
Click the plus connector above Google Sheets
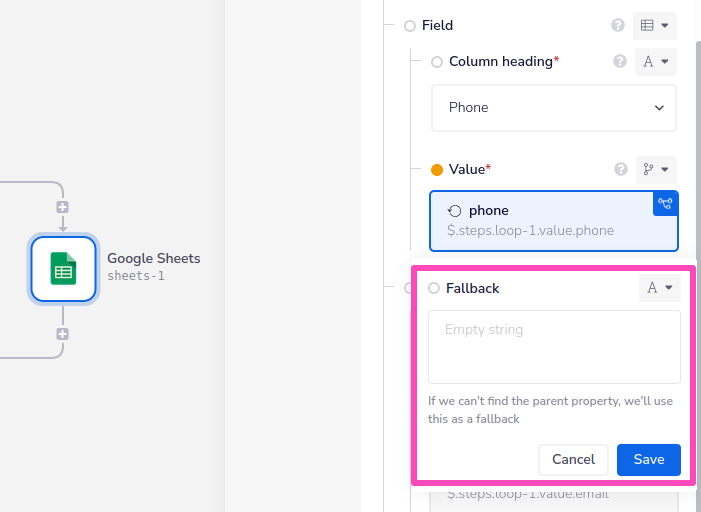tap(62, 207)
